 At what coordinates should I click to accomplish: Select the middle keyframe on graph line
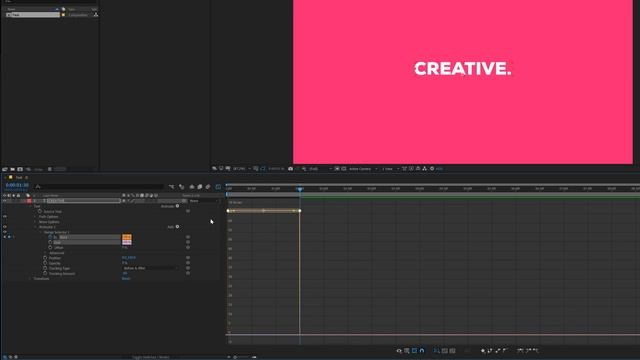click(264, 211)
